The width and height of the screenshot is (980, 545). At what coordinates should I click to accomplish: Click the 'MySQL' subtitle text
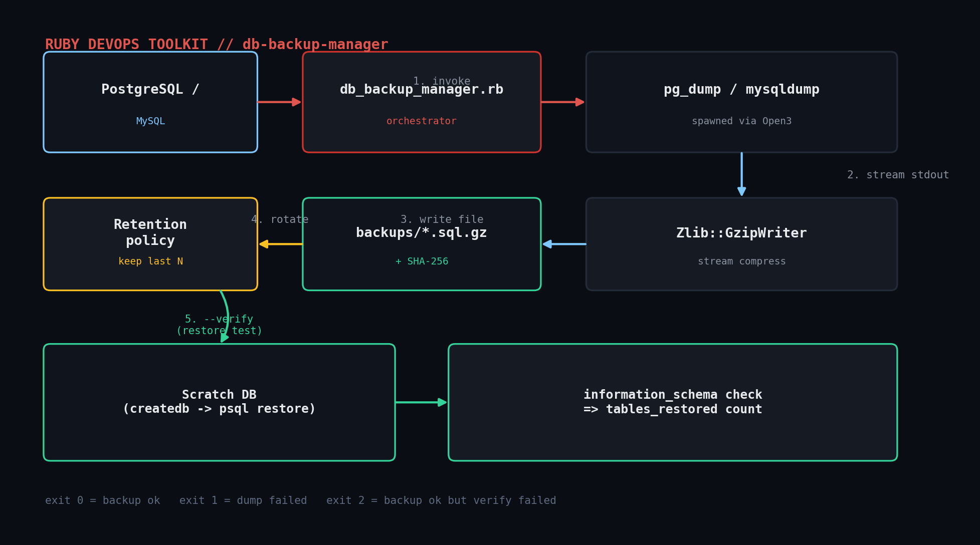pyautogui.click(x=150, y=121)
